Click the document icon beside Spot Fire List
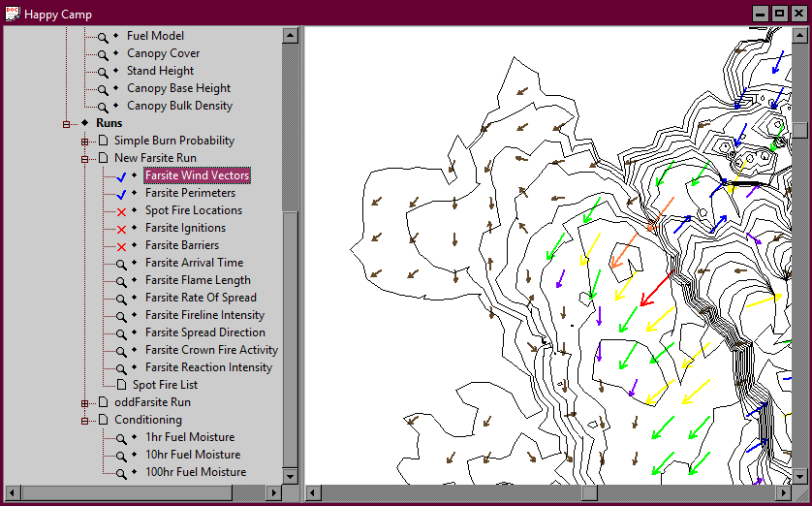 tap(121, 384)
